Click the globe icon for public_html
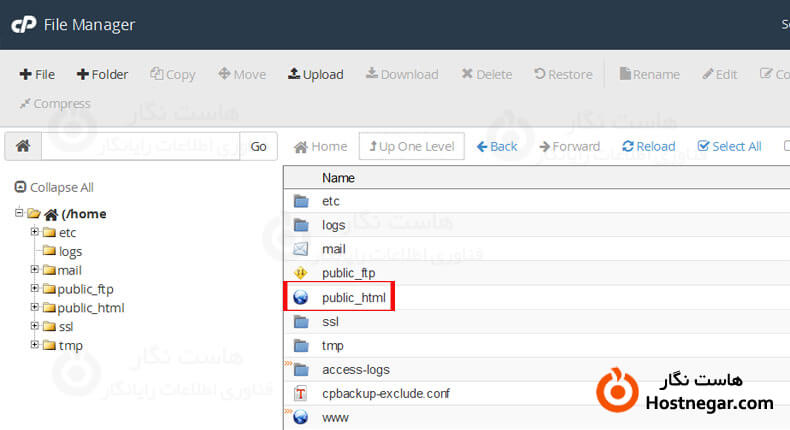The height and width of the screenshot is (430, 790). [301, 298]
